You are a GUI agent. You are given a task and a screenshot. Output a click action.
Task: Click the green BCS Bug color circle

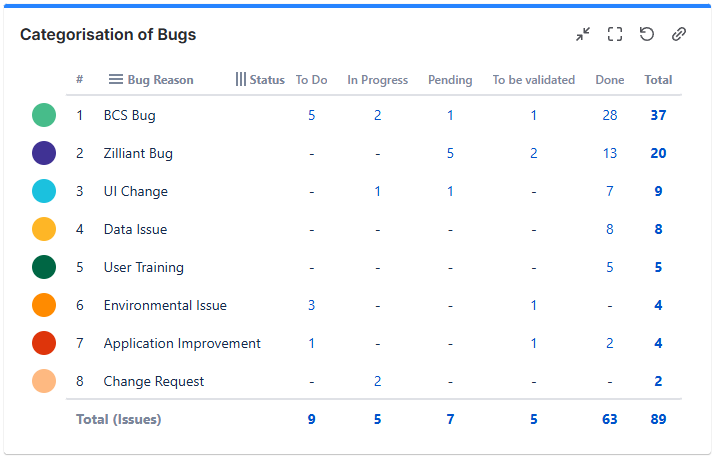point(44,115)
